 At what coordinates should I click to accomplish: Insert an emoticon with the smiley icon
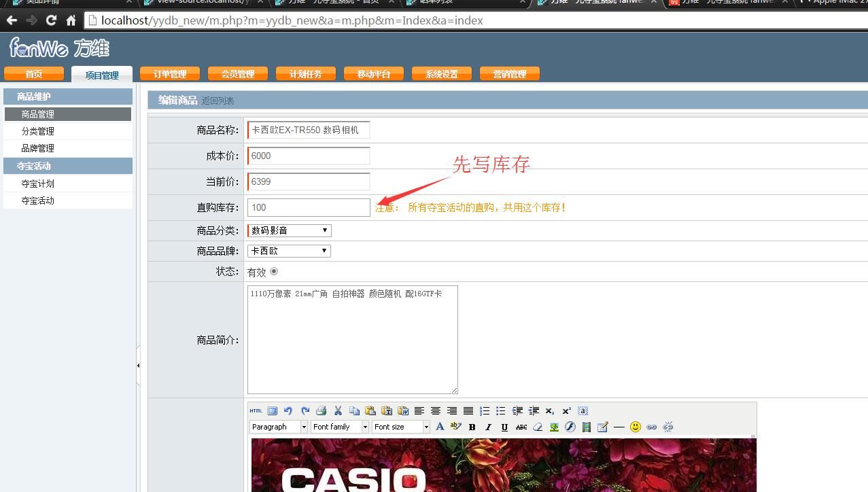point(636,427)
